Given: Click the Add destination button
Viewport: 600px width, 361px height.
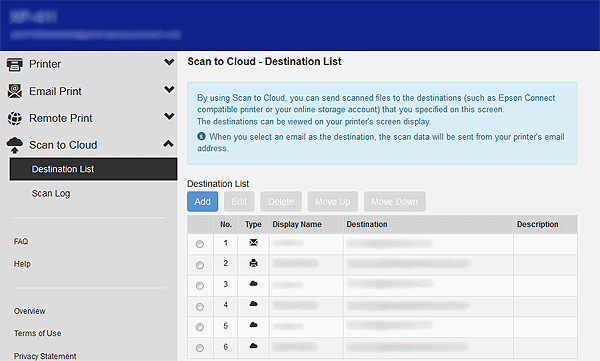Looking at the screenshot, I should coord(202,201).
